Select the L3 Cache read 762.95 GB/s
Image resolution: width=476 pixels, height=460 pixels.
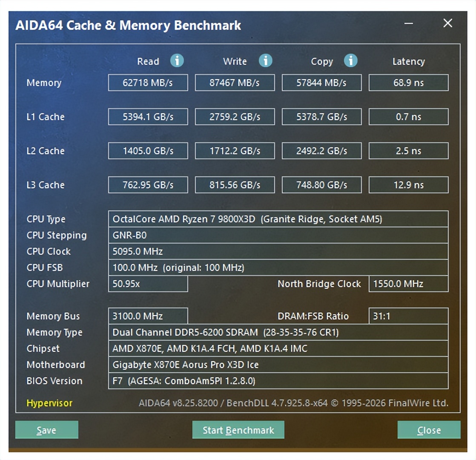tap(148, 184)
